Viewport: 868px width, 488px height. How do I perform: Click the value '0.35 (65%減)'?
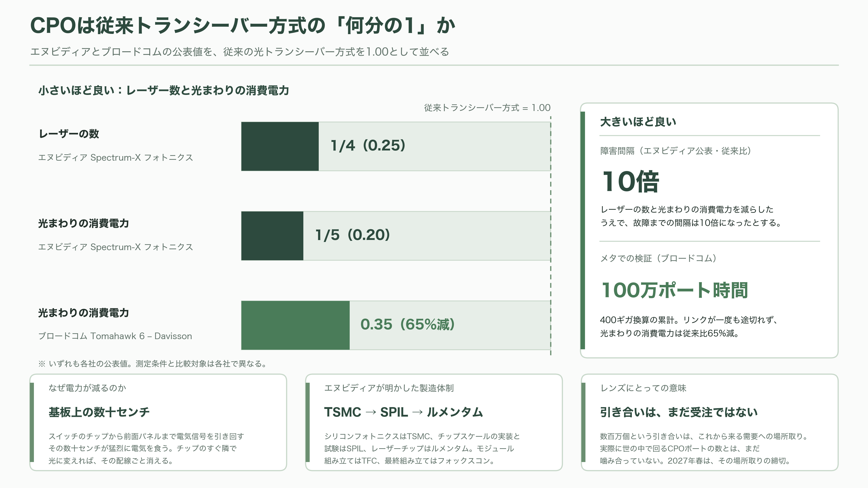pos(408,324)
